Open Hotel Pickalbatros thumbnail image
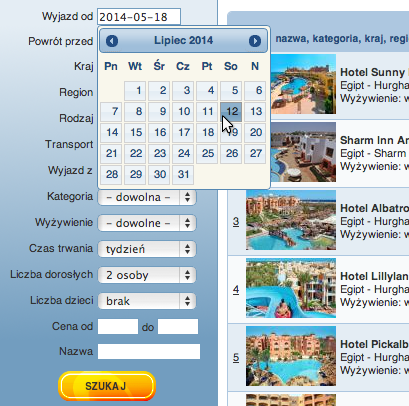This screenshot has width=409, height=406. click(291, 356)
